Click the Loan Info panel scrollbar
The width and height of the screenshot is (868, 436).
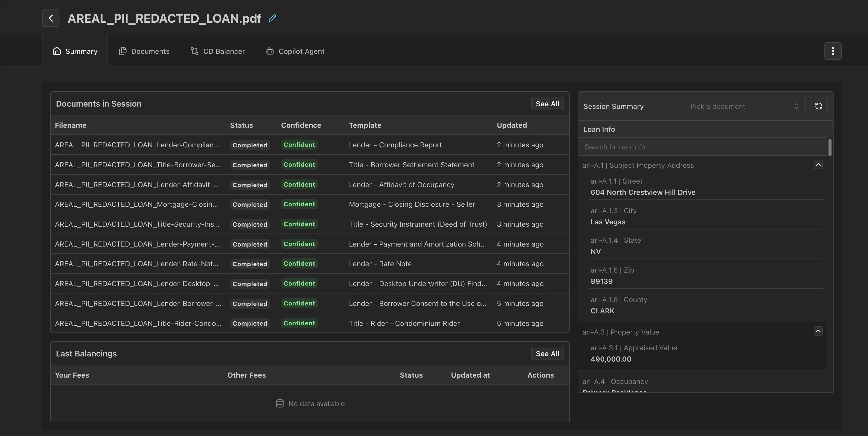pos(829,148)
